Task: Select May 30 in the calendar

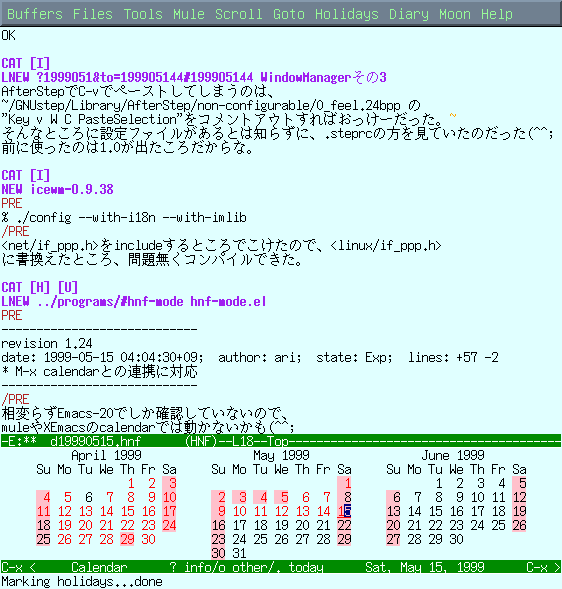Action: pyautogui.click(x=218, y=553)
